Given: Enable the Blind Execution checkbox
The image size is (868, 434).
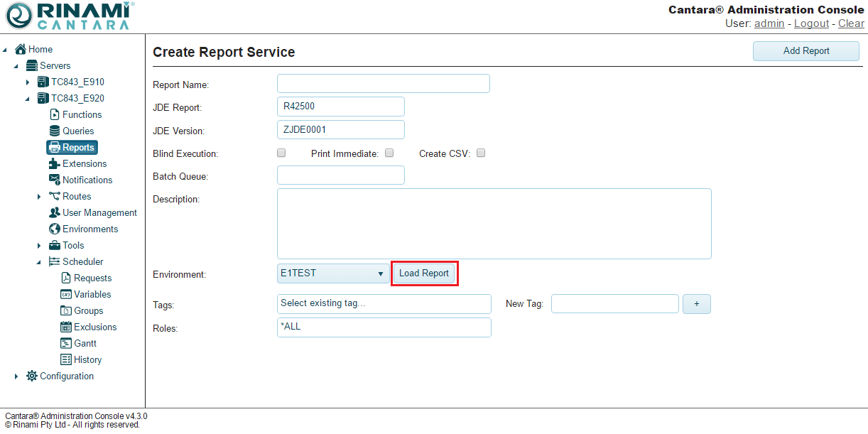Looking at the screenshot, I should [x=281, y=153].
